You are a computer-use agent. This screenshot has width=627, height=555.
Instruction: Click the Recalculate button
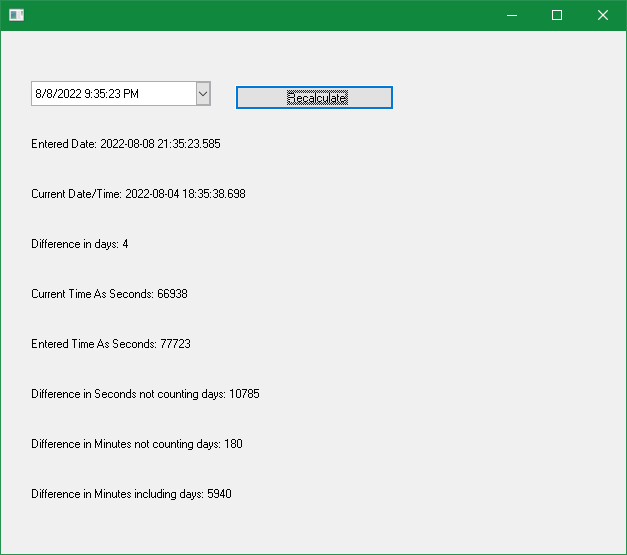[x=314, y=98]
